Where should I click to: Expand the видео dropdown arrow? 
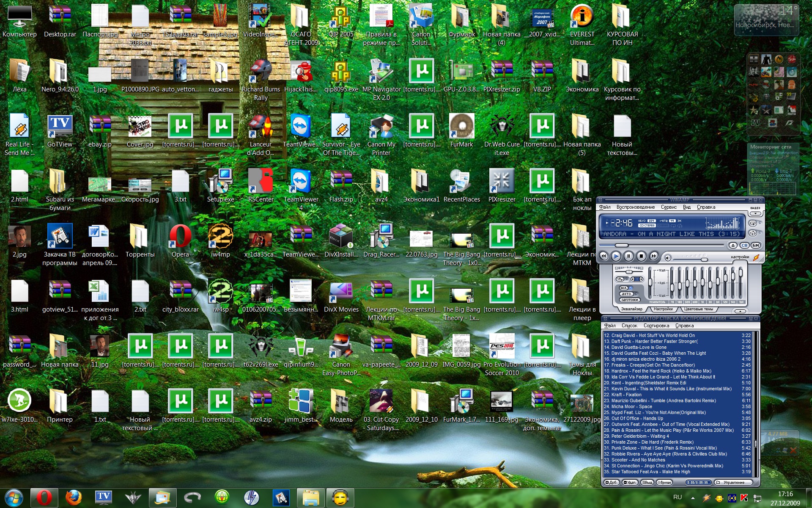point(755,214)
